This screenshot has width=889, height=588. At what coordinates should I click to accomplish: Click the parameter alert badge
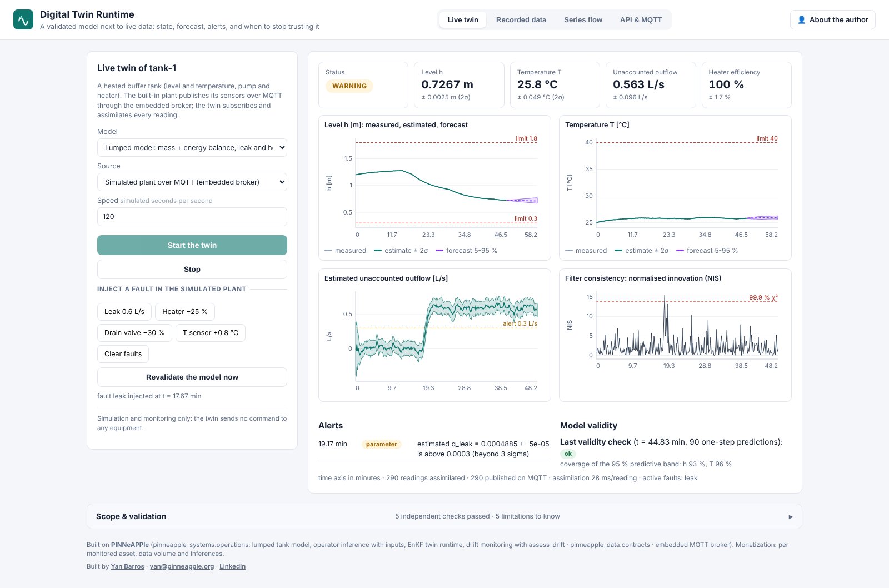(x=381, y=444)
